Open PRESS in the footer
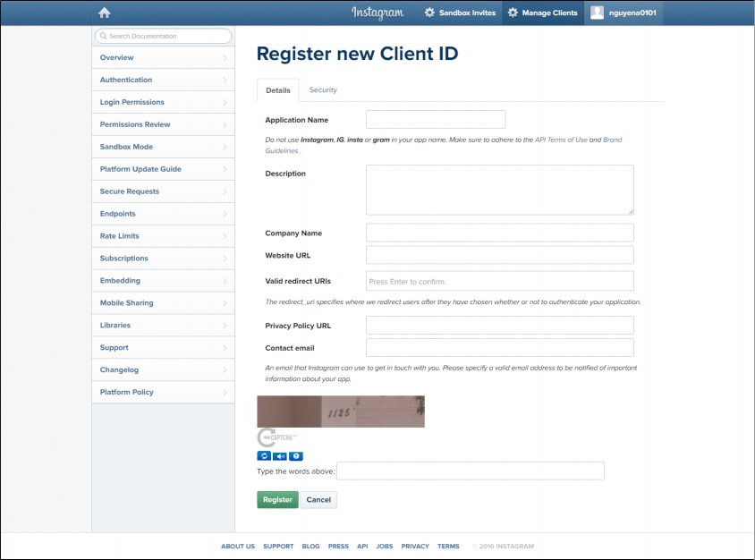The height and width of the screenshot is (560, 755). (x=338, y=547)
